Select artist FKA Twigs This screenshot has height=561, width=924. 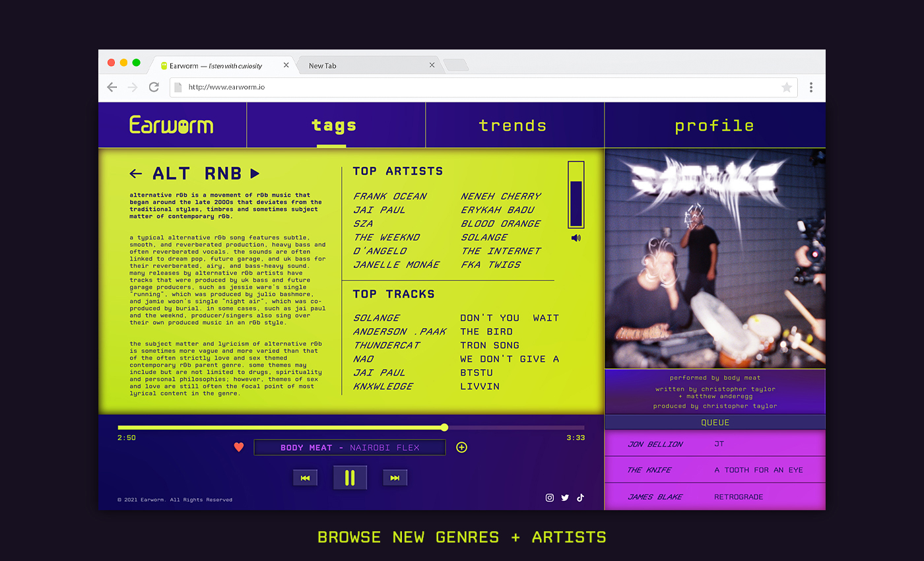(x=491, y=265)
